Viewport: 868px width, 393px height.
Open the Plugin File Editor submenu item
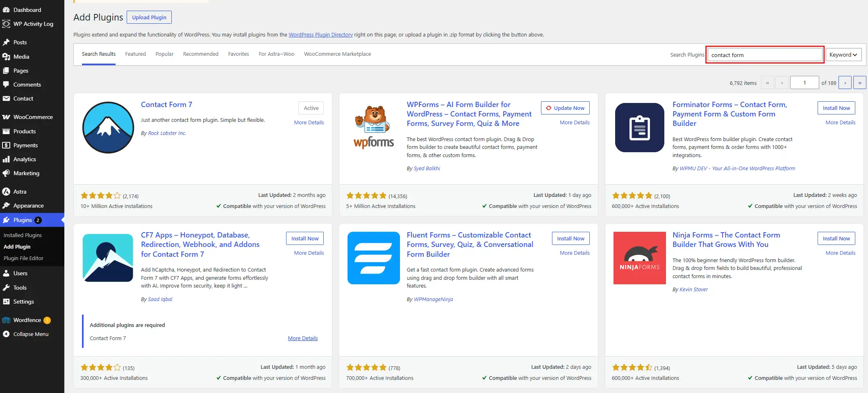pos(23,258)
